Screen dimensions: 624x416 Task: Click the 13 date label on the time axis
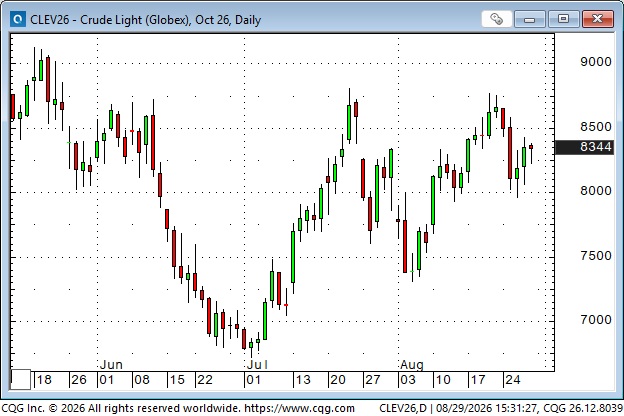click(x=303, y=380)
